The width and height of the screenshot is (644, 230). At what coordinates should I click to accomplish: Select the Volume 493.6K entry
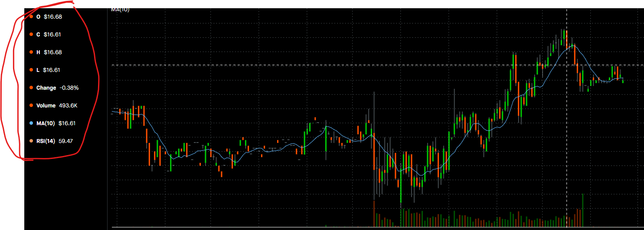coord(53,105)
